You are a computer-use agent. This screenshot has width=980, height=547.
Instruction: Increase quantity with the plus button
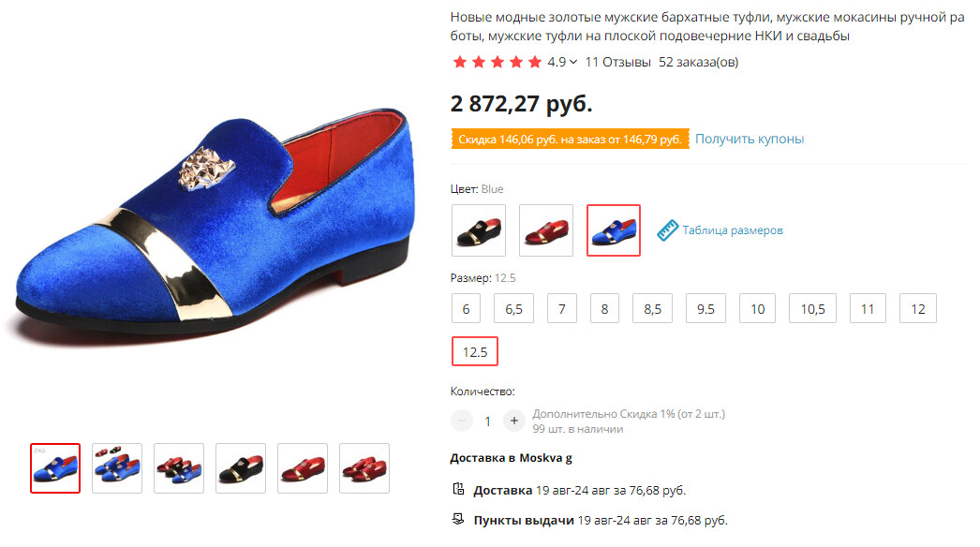point(513,421)
